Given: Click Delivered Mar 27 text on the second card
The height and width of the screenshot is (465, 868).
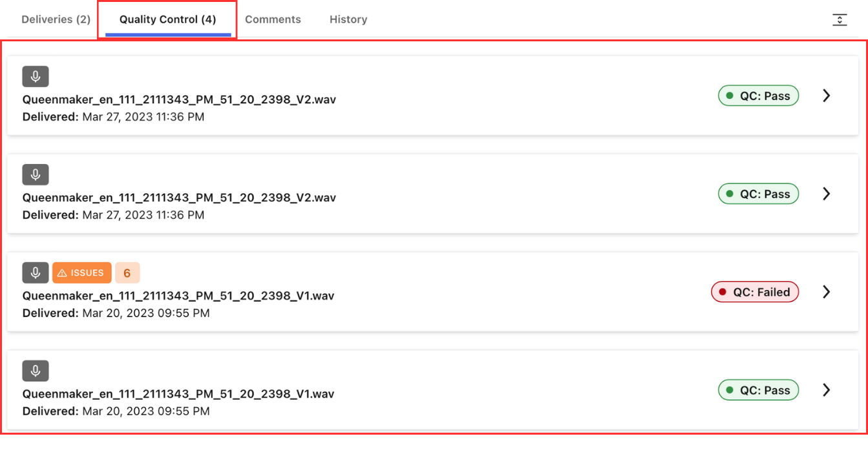Looking at the screenshot, I should pos(114,215).
